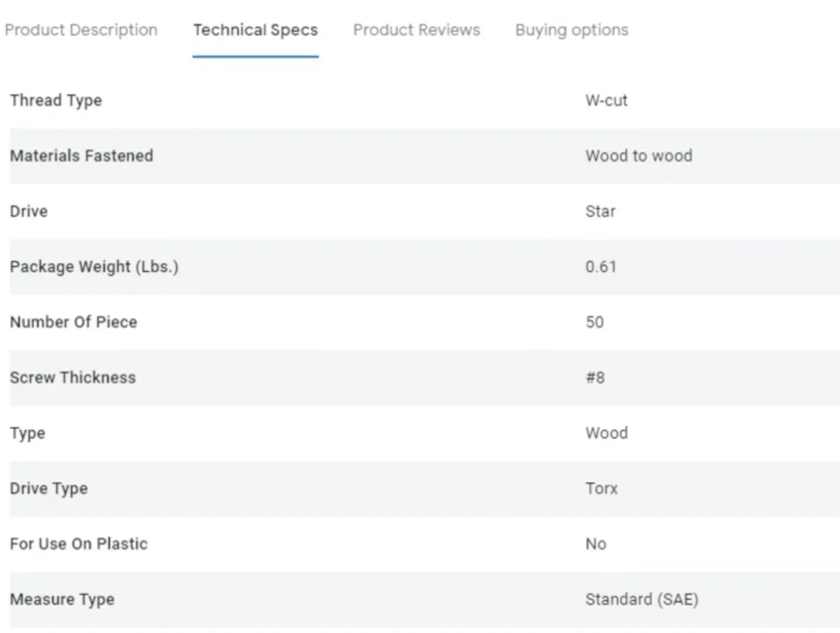
Task: Open the Product Description tab
Action: tap(81, 30)
